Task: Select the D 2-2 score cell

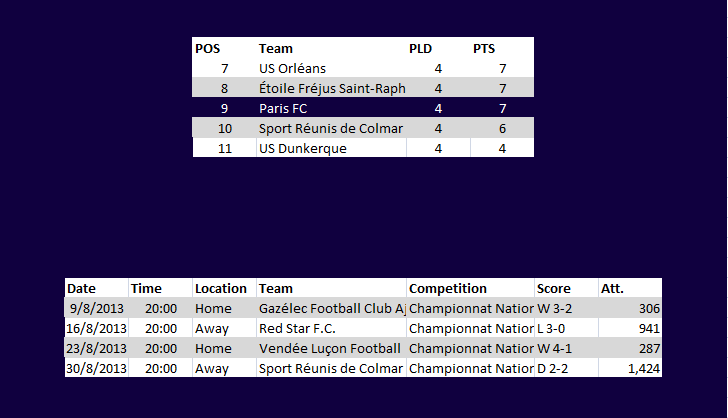Action: click(566, 368)
